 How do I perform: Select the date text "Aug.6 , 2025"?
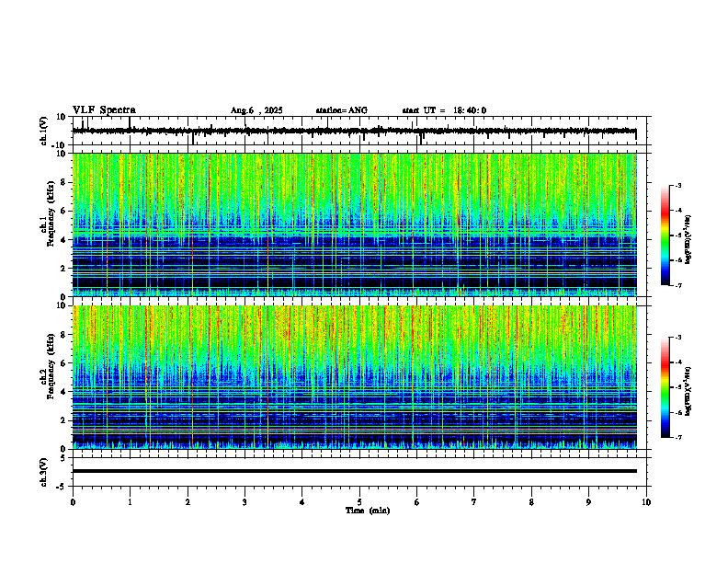pos(256,110)
